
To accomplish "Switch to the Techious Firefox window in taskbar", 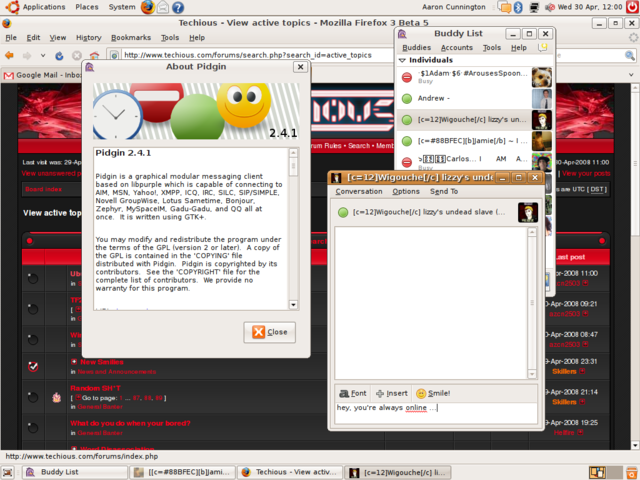I will pyautogui.click(x=290, y=472).
